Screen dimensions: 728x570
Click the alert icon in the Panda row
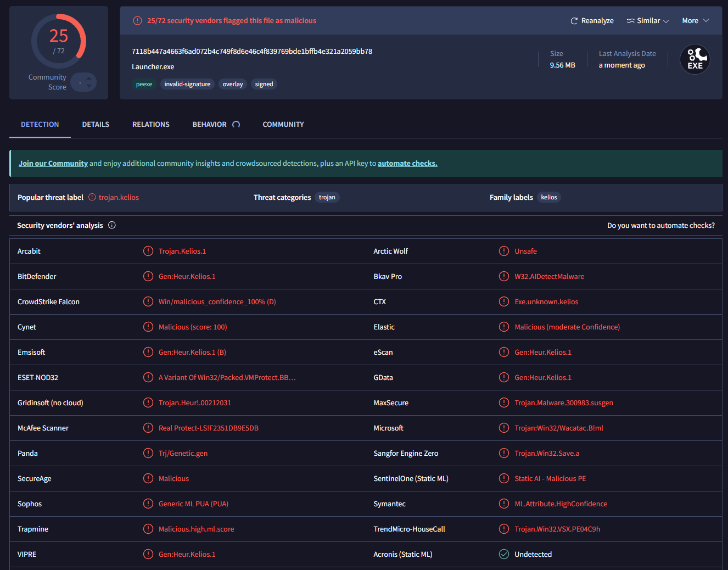pos(148,453)
